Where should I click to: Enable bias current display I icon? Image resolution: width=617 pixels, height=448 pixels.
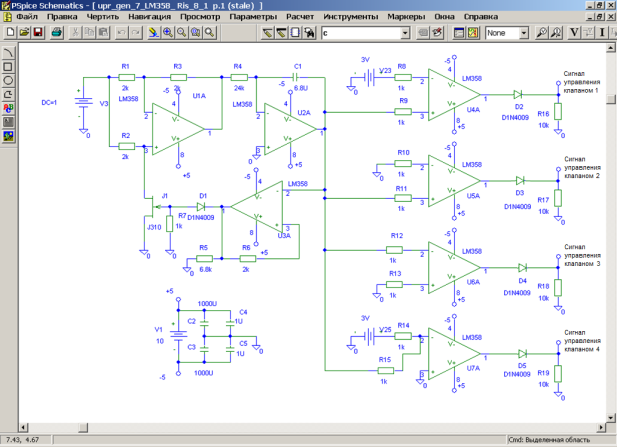[602, 32]
